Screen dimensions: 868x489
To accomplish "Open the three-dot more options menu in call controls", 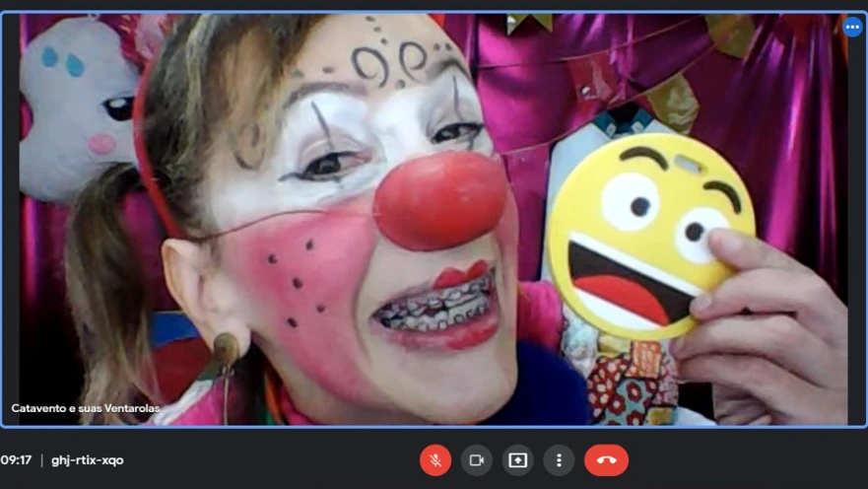I will click(559, 460).
